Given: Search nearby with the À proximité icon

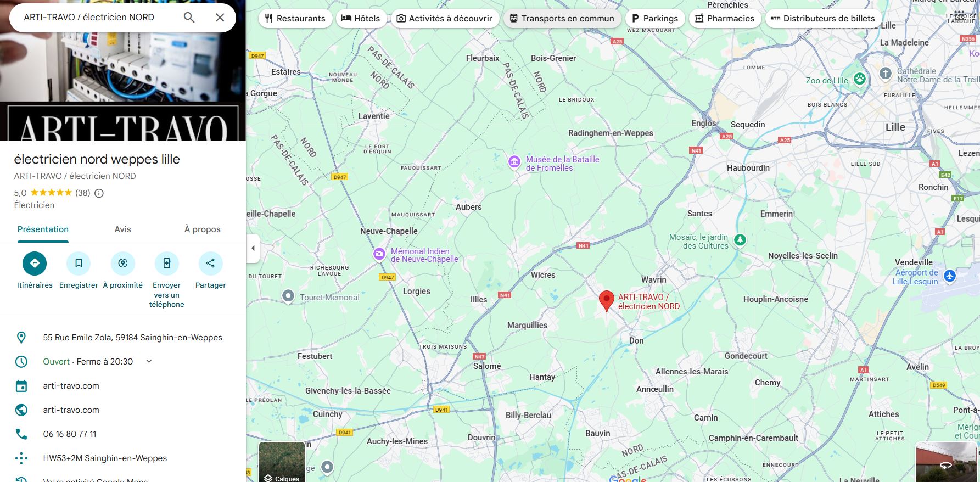Looking at the screenshot, I should coord(123,264).
